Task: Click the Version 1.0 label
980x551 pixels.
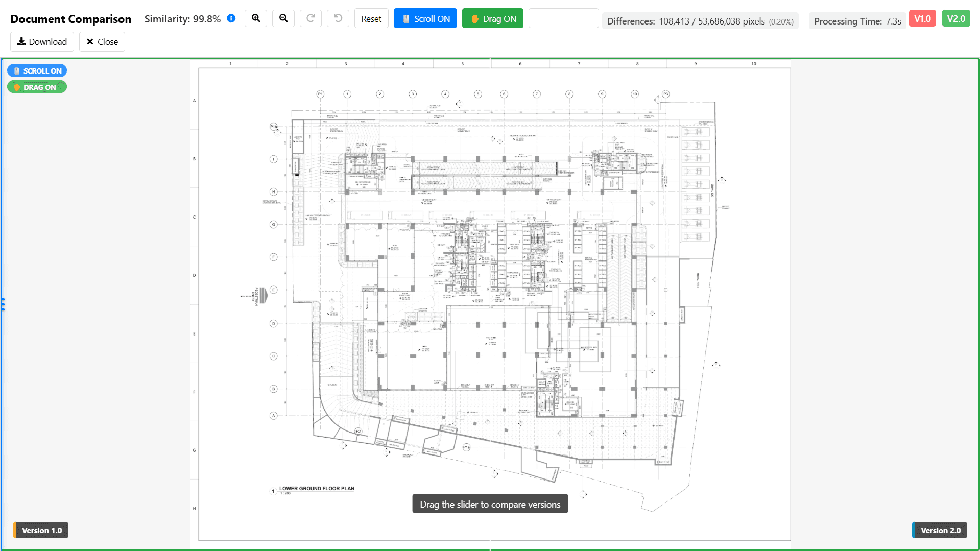Action: 41,530
